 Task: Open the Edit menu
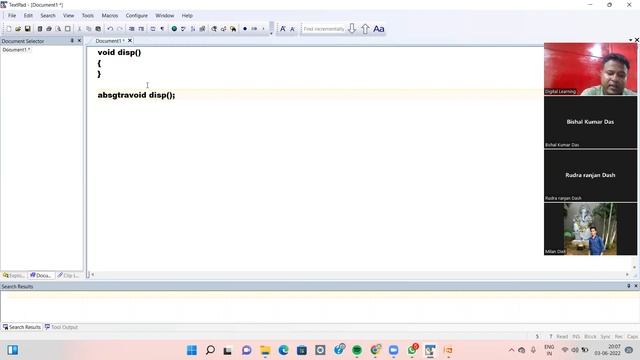(28, 16)
